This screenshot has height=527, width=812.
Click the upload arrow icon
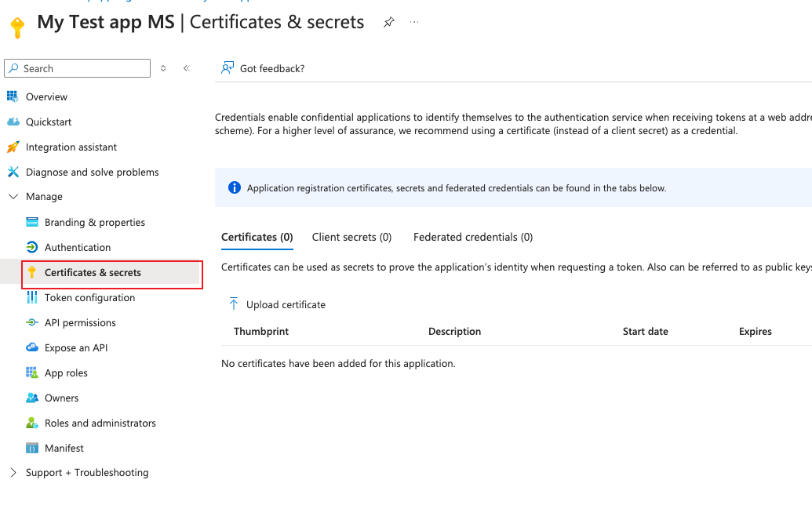[234, 303]
